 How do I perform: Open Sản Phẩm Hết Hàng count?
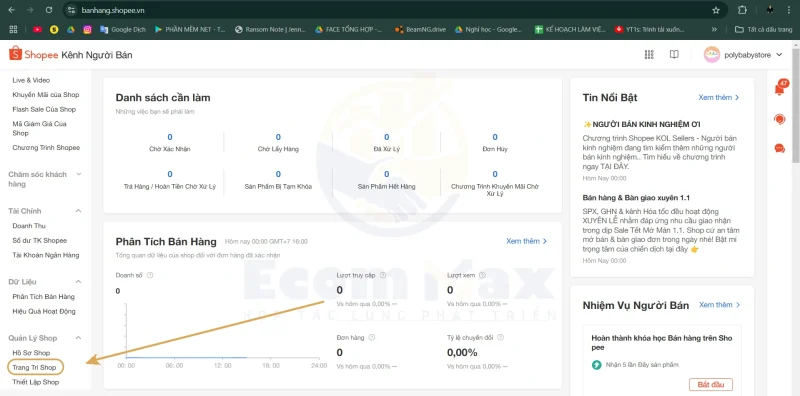[x=386, y=175]
